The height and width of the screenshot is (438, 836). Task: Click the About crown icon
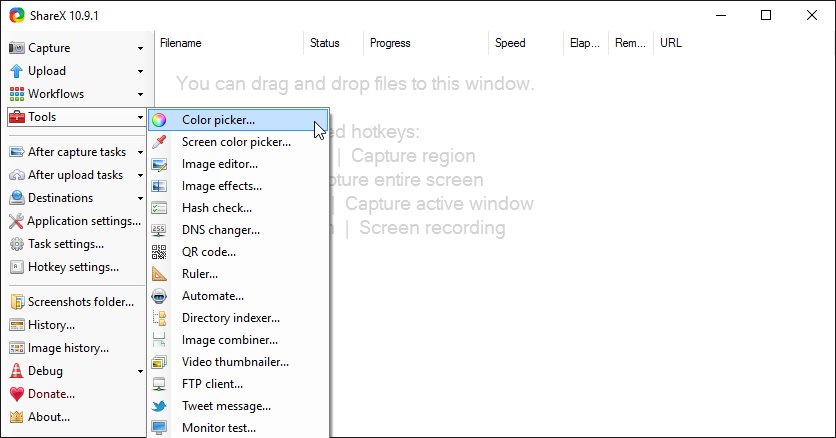(17, 417)
